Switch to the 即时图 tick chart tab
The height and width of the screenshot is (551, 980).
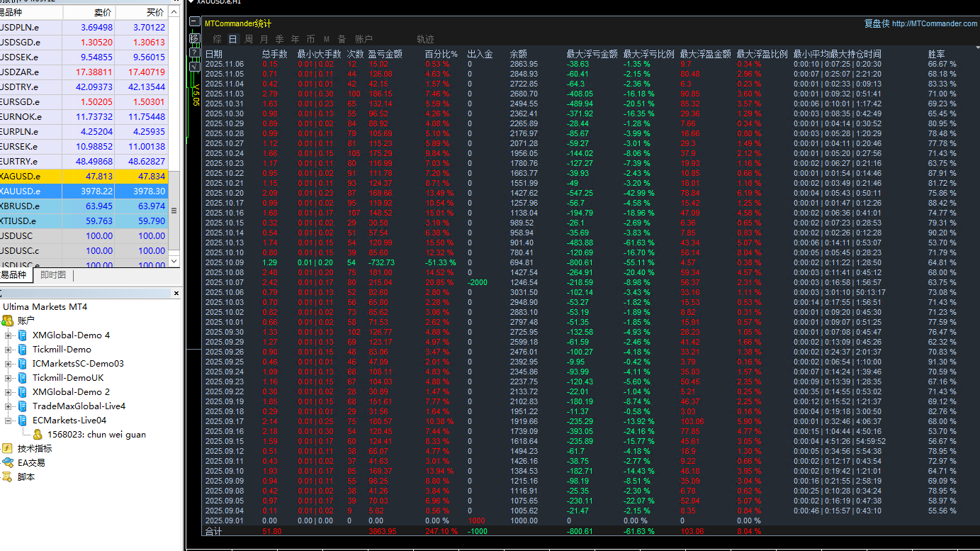53,275
